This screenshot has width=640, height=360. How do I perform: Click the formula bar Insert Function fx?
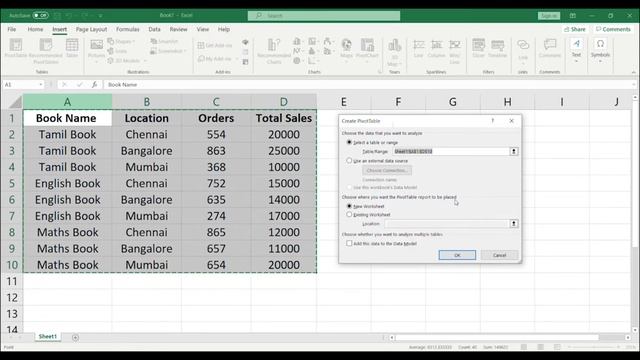(x=94, y=84)
